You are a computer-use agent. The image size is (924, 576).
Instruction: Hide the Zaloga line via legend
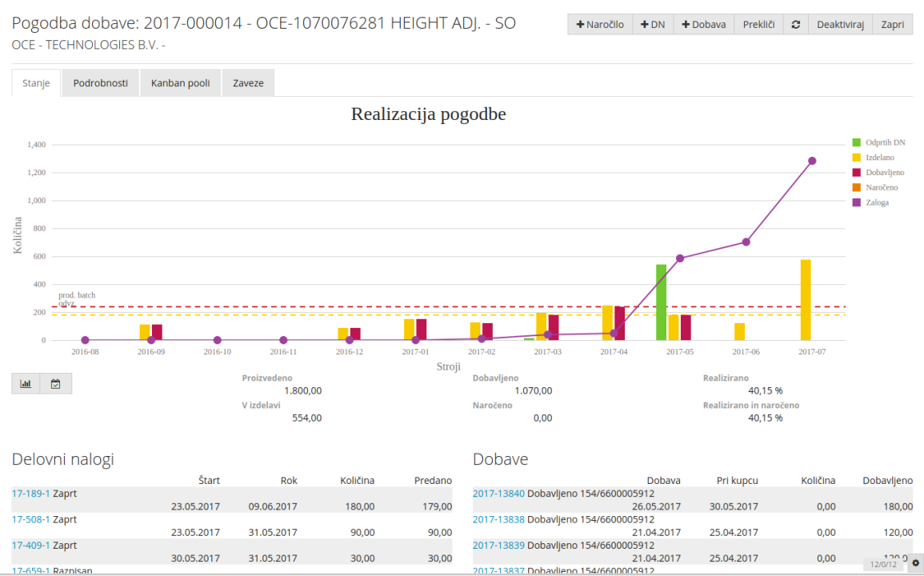coord(877,202)
